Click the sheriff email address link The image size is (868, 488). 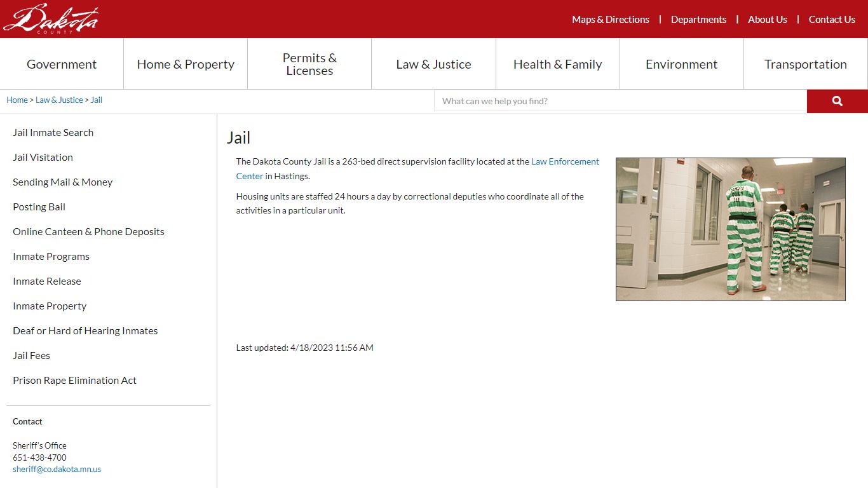tap(57, 470)
